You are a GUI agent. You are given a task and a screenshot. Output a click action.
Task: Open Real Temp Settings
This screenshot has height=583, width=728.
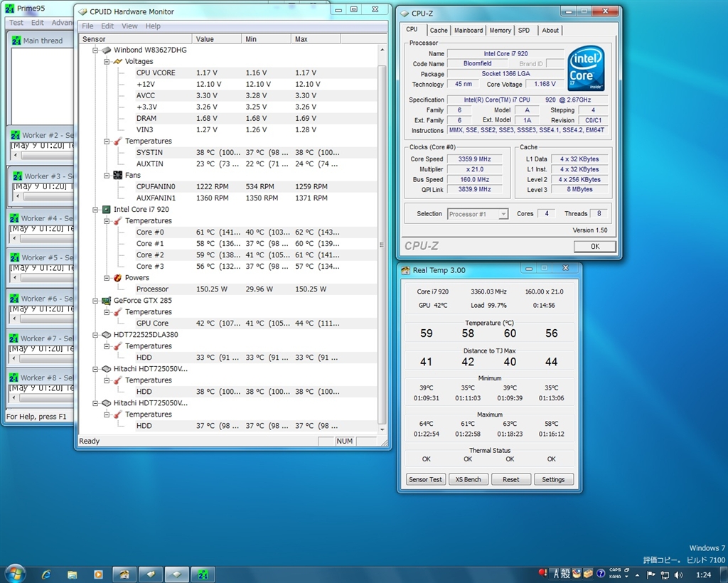point(553,479)
